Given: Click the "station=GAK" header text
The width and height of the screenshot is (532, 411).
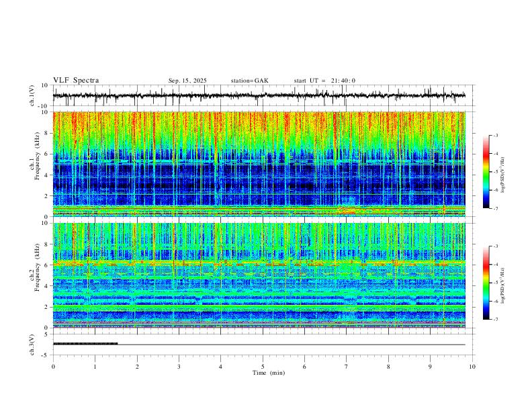Looking at the screenshot, I should coord(249,81).
